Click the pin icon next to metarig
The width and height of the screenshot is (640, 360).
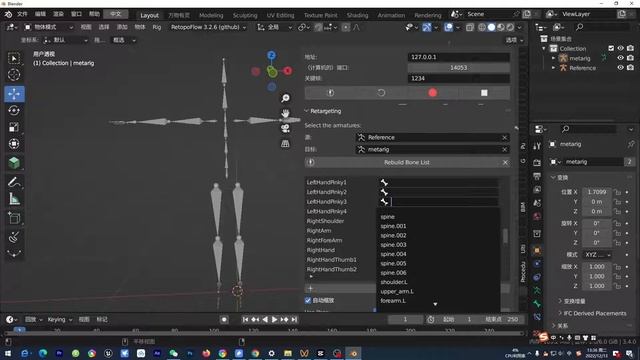[x=631, y=144]
